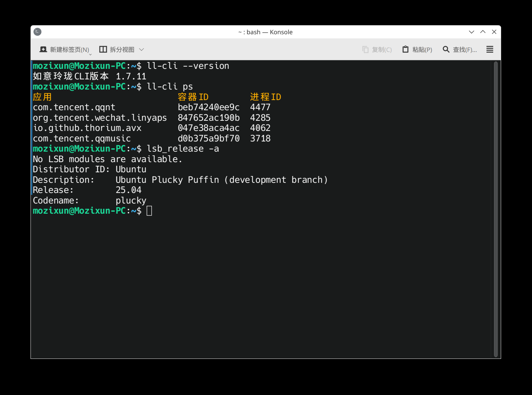Click process ID 4477
The image size is (532, 395).
(260, 107)
